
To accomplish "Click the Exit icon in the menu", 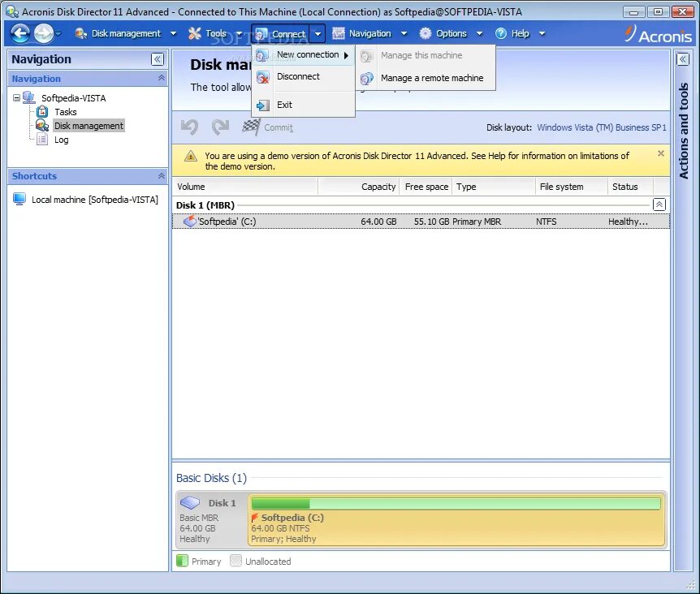I will [262, 105].
